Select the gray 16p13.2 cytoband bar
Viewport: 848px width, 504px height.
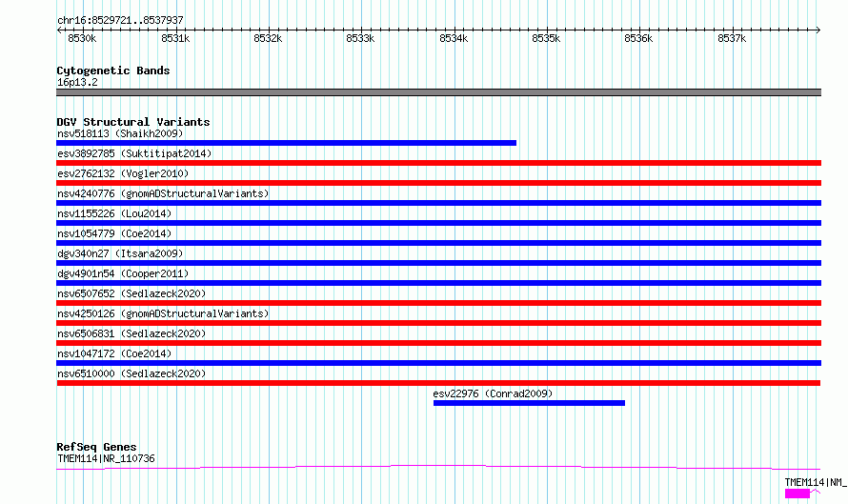[438, 92]
